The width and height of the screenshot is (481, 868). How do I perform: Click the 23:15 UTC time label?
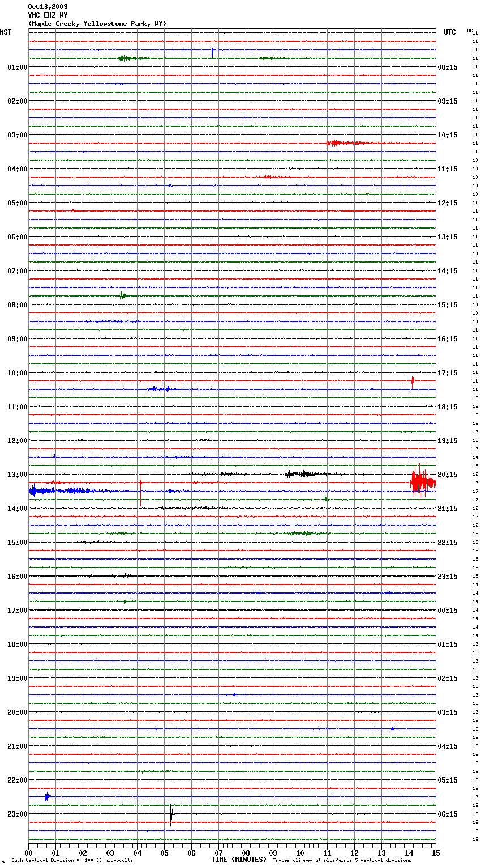[x=448, y=577]
